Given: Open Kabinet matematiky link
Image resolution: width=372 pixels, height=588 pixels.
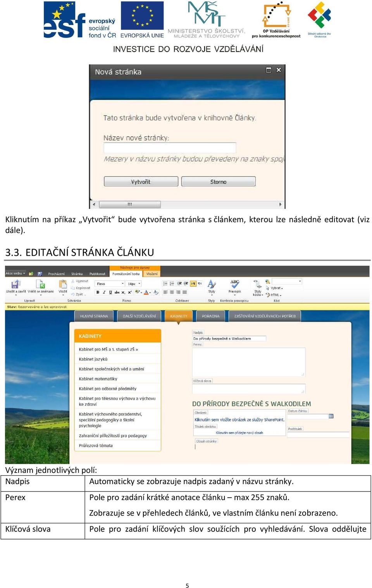Looking at the screenshot, I should click(98, 379).
